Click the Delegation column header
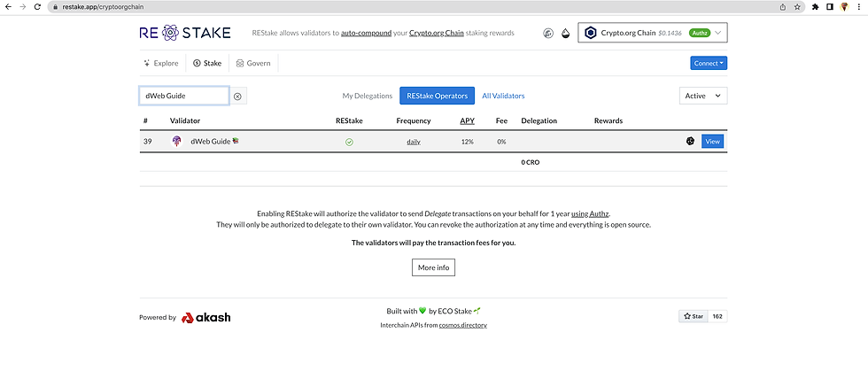The width and height of the screenshot is (868, 379). [x=539, y=120]
